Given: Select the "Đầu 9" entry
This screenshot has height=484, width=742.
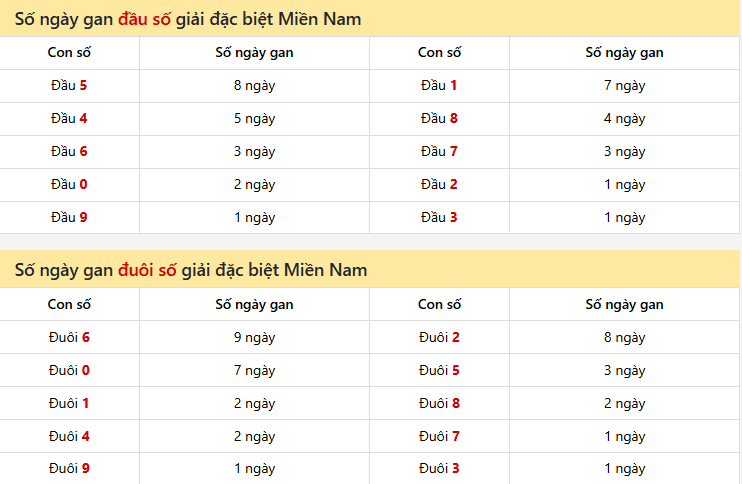Looking at the screenshot, I should pyautogui.click(x=69, y=218).
